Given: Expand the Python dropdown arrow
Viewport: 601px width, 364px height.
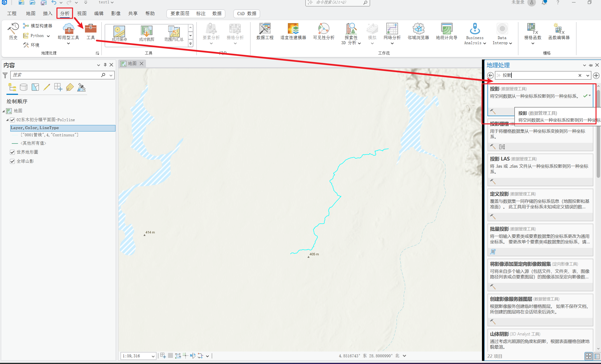Looking at the screenshot, I should [48, 36].
